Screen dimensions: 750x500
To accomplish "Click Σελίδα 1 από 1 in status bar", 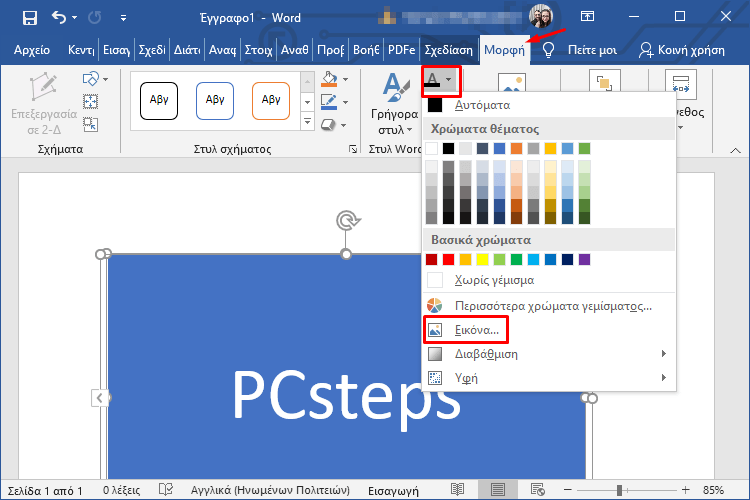I will coord(45,490).
